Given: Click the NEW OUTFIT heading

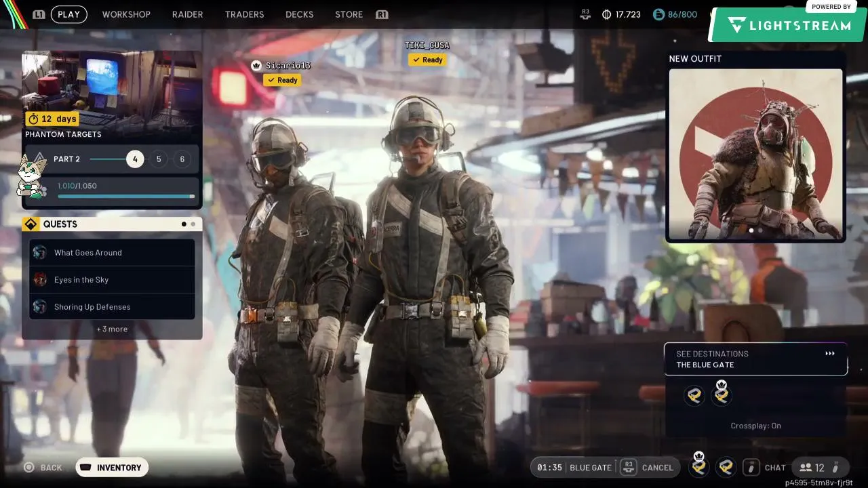Looking at the screenshot, I should pyautogui.click(x=695, y=59).
